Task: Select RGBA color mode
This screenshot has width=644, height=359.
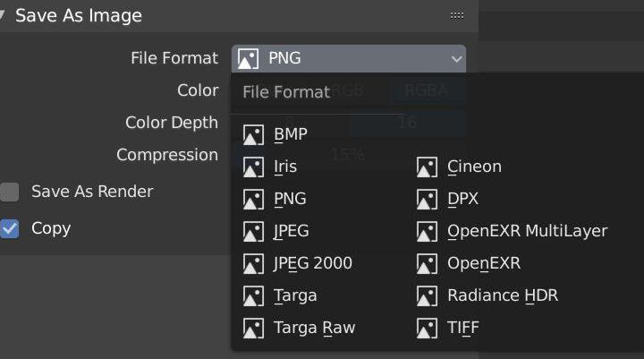Action: (x=426, y=90)
